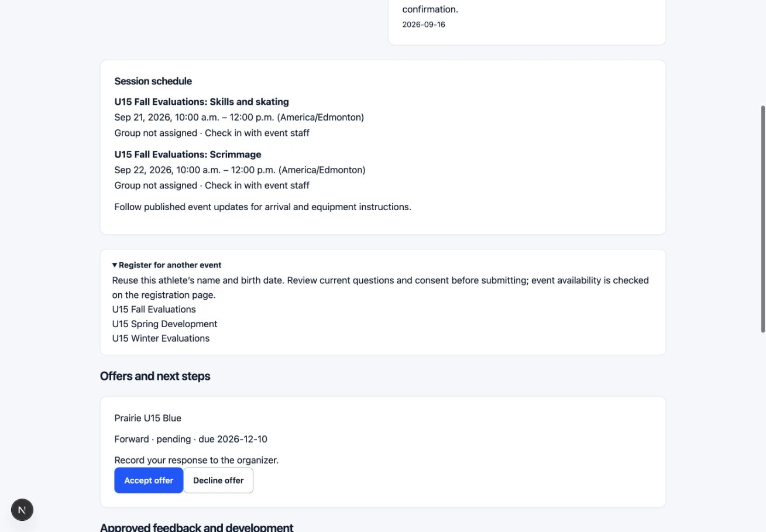This screenshot has width=766, height=532.
Task: Click the Sep 22, 2026 session time
Action: [x=240, y=170]
